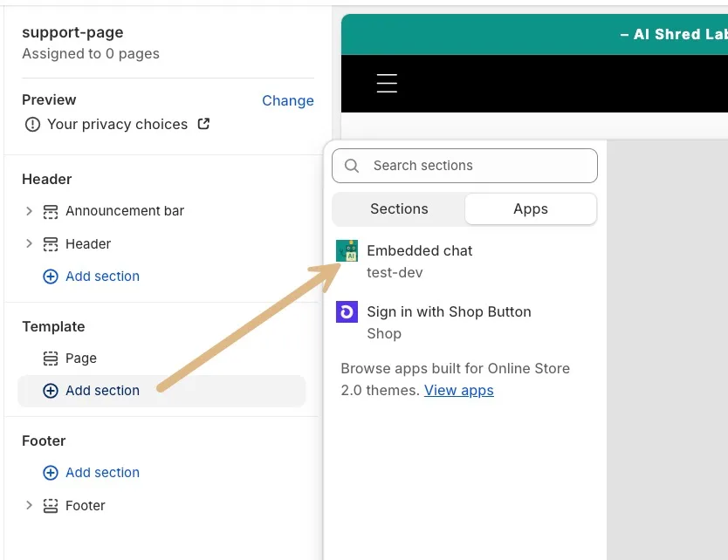Viewport: 728px width, 560px height.
Task: Click the Header section layout icon
Action: [x=51, y=244]
